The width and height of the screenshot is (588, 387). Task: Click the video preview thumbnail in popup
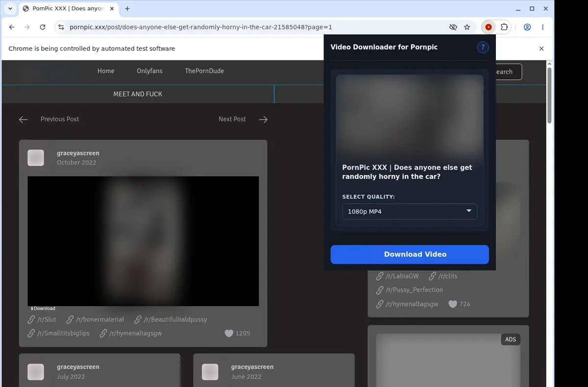(x=410, y=116)
